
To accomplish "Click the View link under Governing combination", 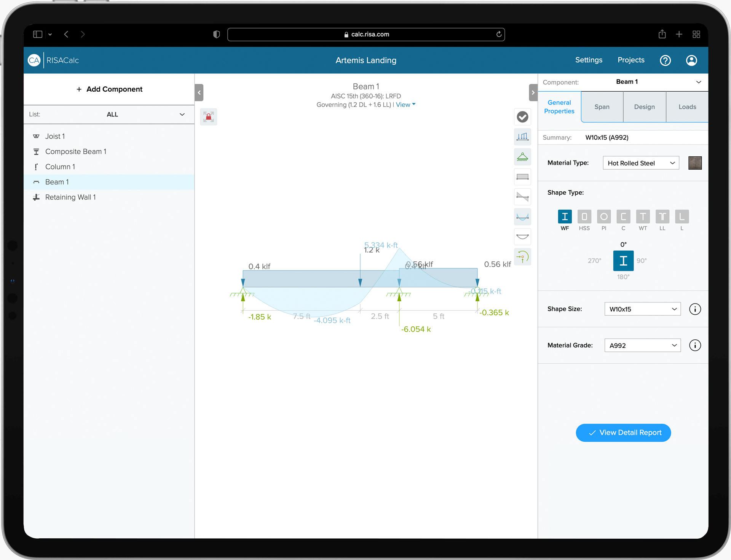I will (403, 105).
